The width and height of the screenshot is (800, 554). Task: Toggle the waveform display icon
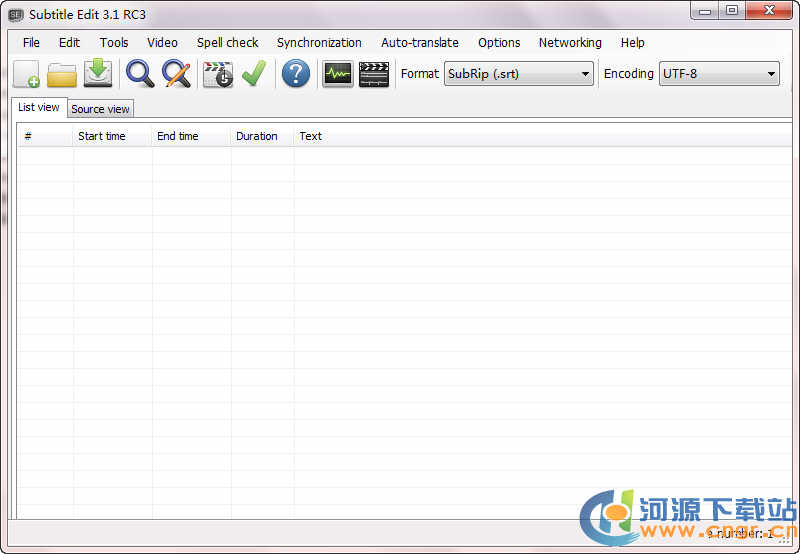point(338,74)
